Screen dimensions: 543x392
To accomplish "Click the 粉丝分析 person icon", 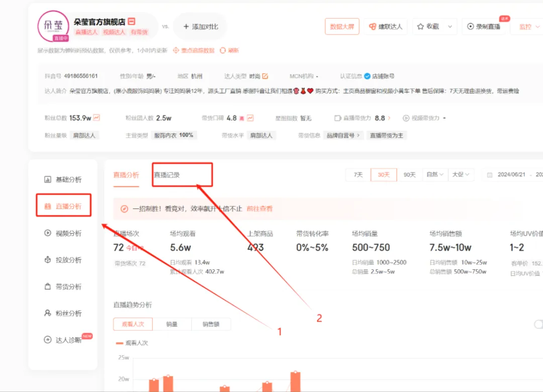I will (48, 313).
